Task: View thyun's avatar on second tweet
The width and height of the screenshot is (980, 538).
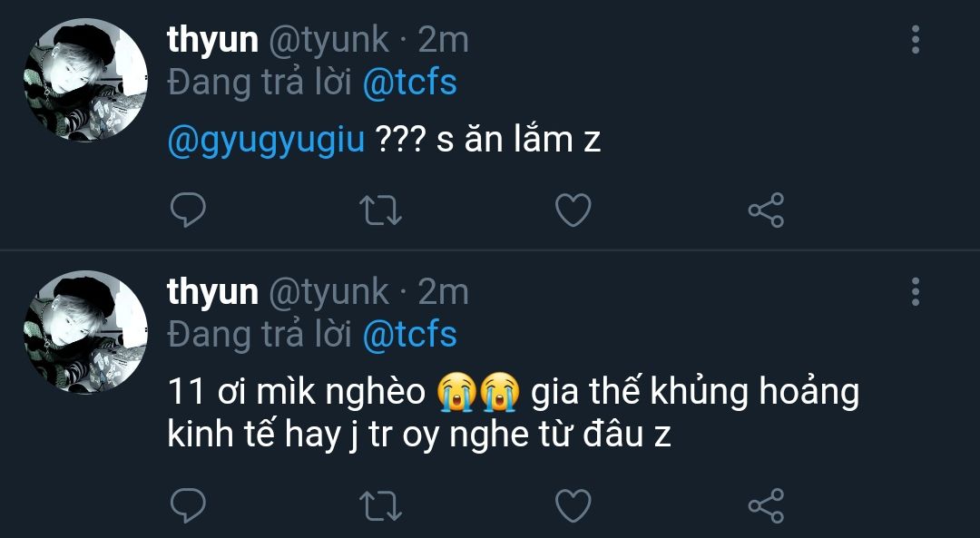Action: [85, 332]
